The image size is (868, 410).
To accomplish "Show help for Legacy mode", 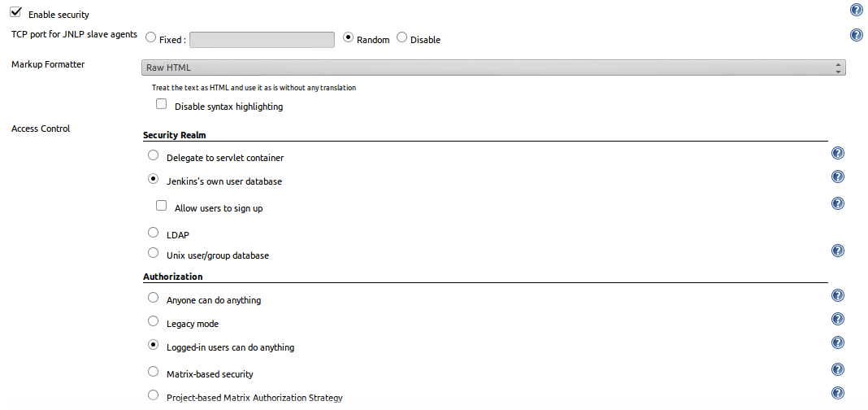I will coord(838,319).
